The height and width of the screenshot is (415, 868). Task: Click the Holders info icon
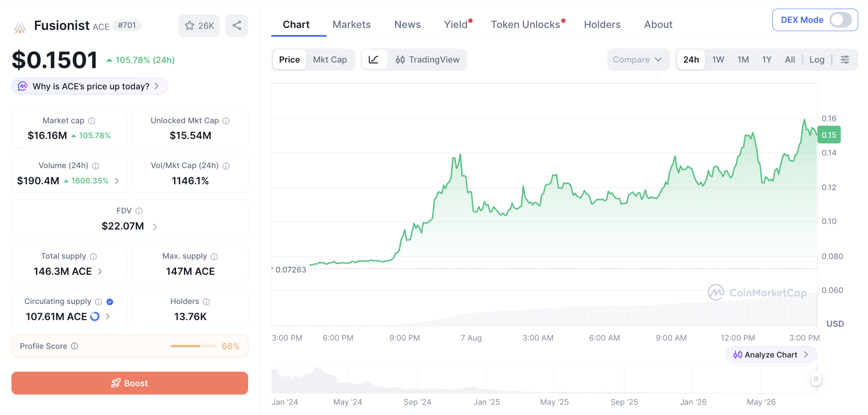[206, 302]
